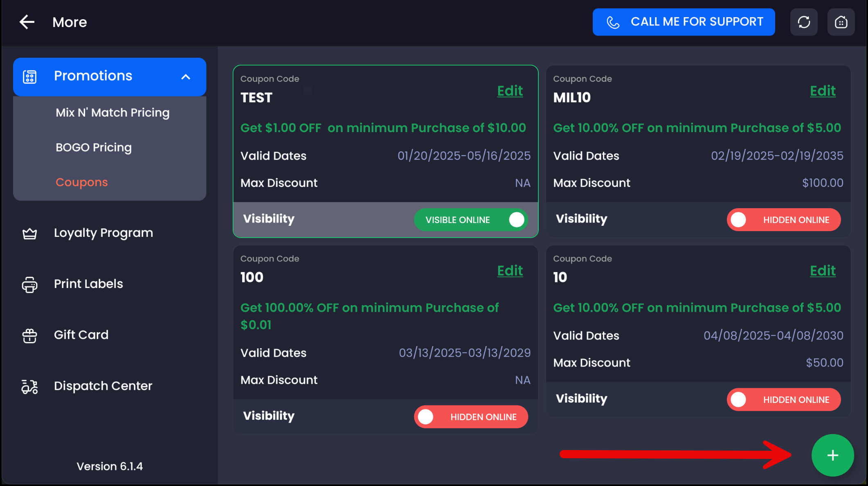Click the Loyalty Program crown icon

[29, 234]
